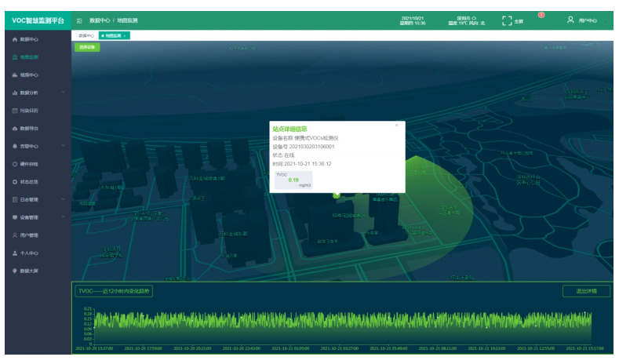
Task: Open the 用户中心 dropdown arrow
Action: tap(606, 21)
